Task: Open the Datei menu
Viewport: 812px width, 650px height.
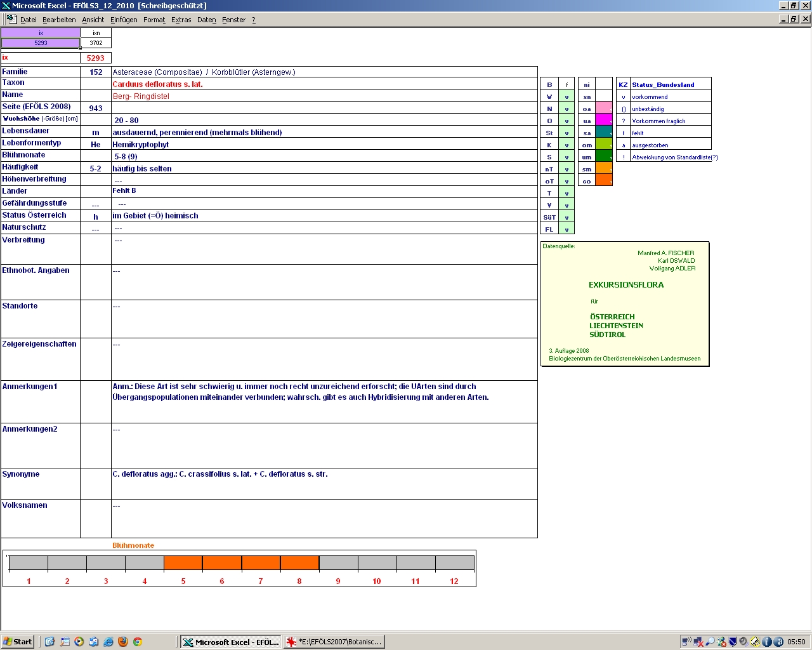Action: point(29,20)
